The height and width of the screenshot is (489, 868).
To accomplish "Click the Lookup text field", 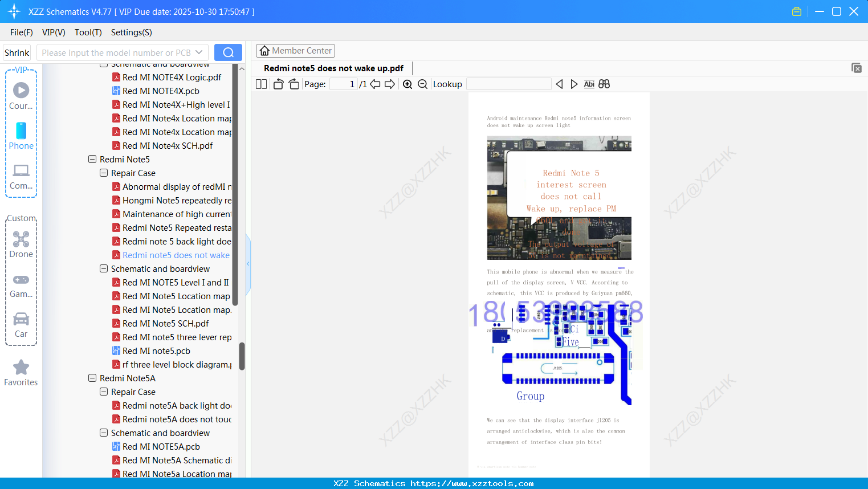I will 509,84.
